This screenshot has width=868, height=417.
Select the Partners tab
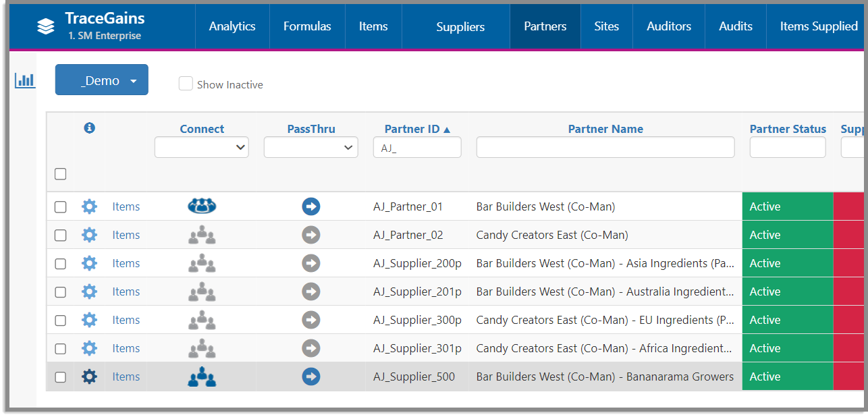545,26
